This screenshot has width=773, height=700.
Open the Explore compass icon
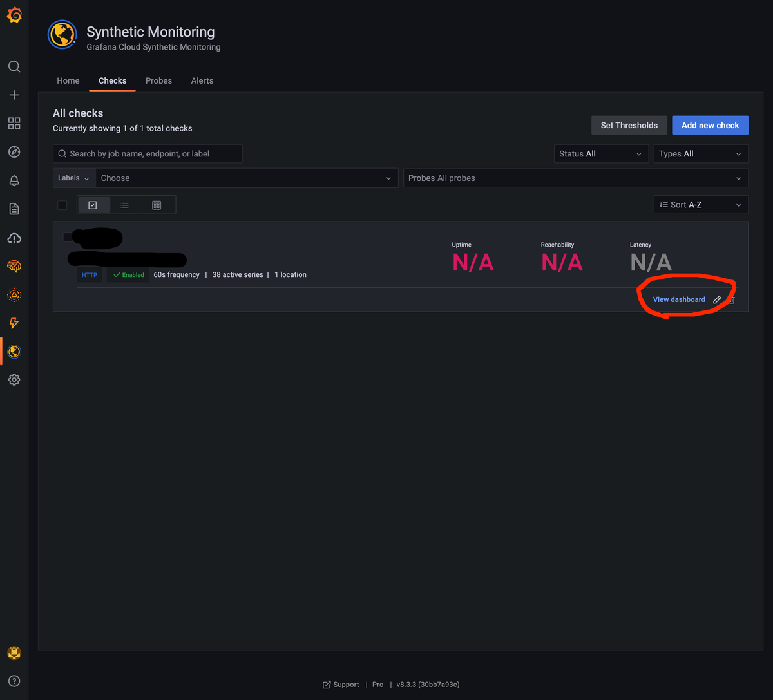pos(14,152)
